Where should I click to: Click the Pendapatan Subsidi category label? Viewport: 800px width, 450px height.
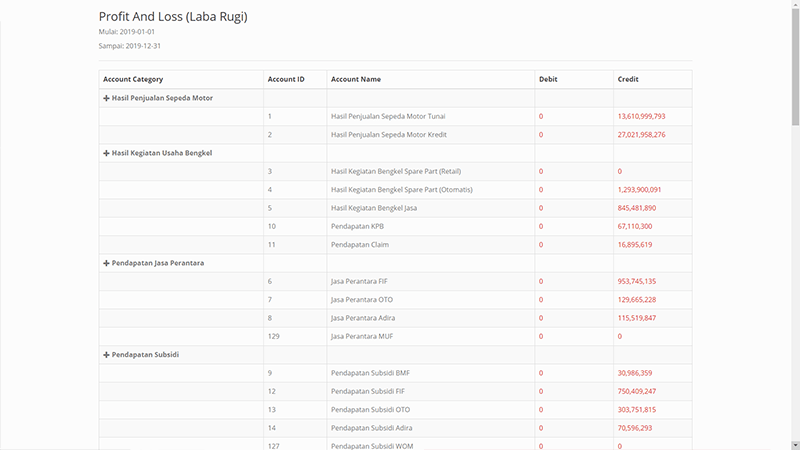click(x=145, y=355)
